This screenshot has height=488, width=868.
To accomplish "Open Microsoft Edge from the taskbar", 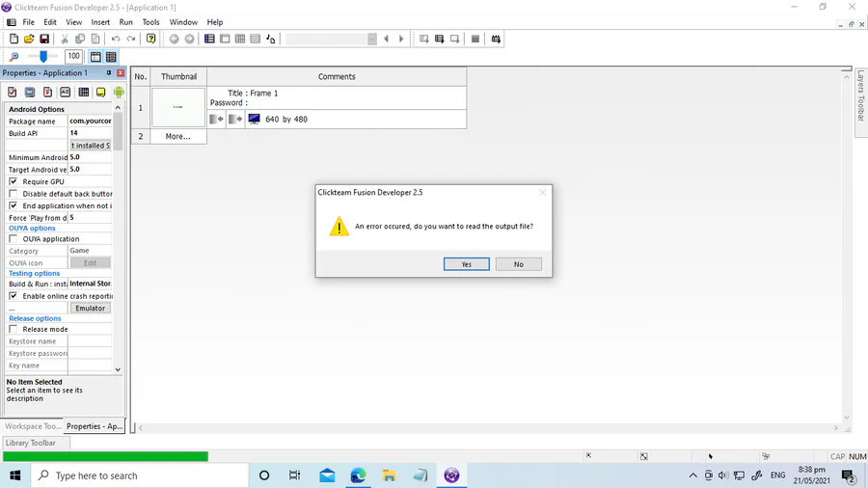I will click(x=358, y=475).
